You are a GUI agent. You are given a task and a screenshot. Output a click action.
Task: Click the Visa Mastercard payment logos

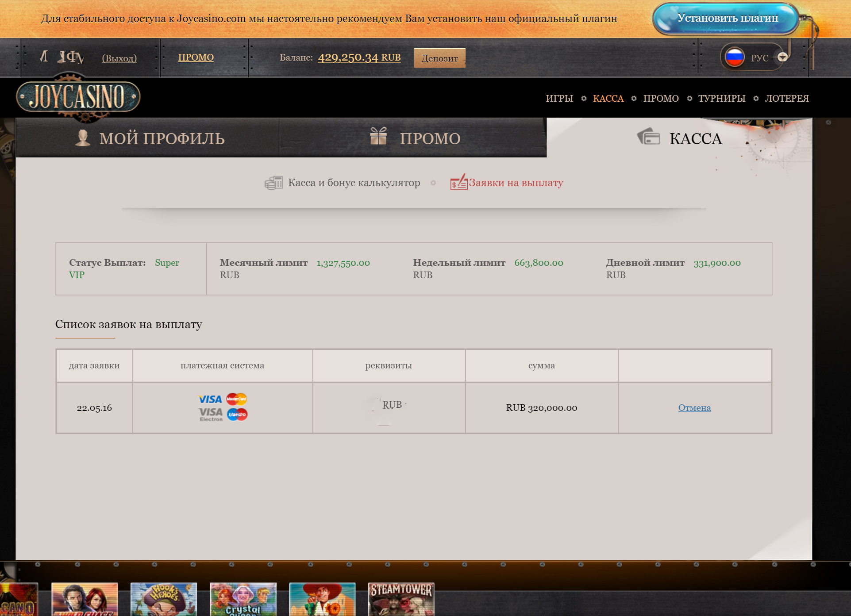tap(223, 407)
